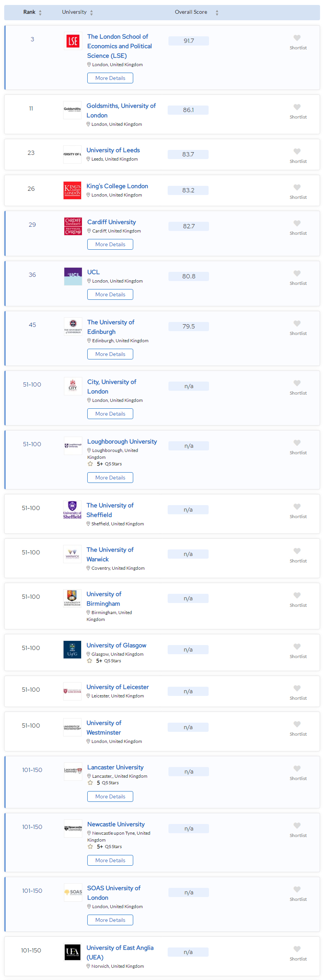Click the UEA black logo
The image size is (325, 980).
click(x=72, y=952)
